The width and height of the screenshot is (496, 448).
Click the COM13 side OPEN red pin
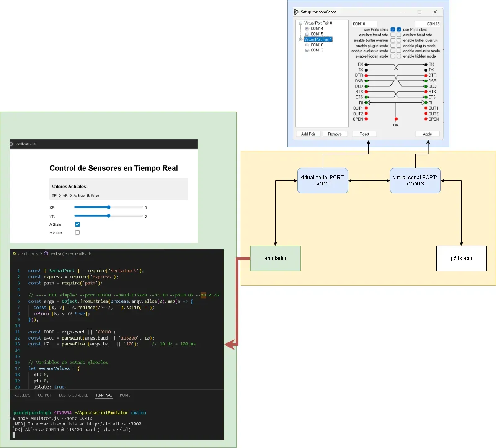tap(426, 119)
